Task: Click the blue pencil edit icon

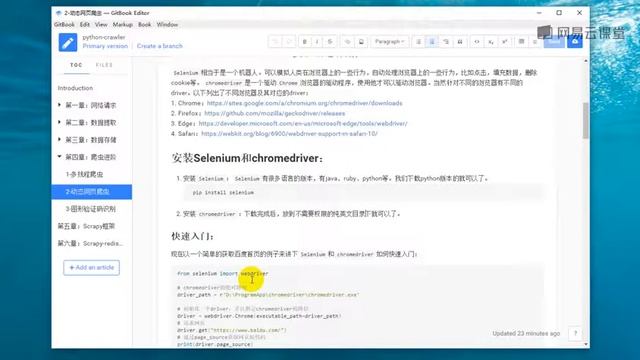Action: tap(68, 42)
